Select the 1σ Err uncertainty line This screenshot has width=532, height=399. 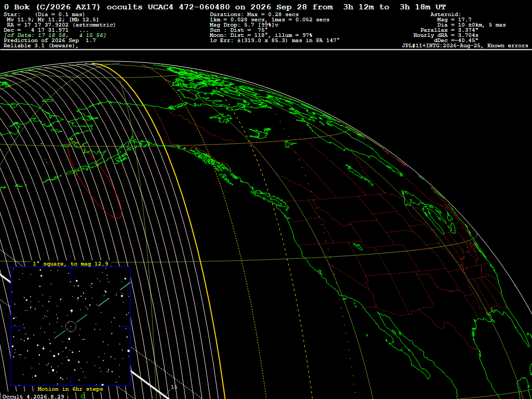pos(275,41)
